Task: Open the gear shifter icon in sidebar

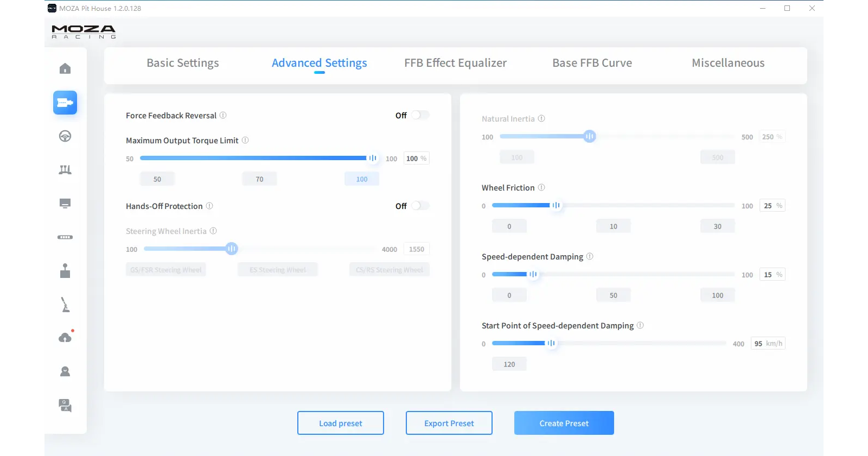Action: click(65, 271)
